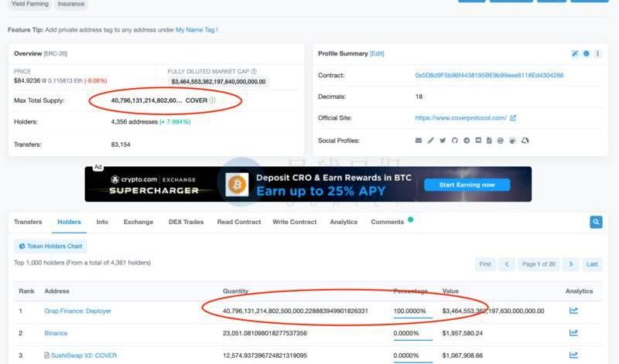Open analytics chart icon for Binance row

click(x=573, y=333)
